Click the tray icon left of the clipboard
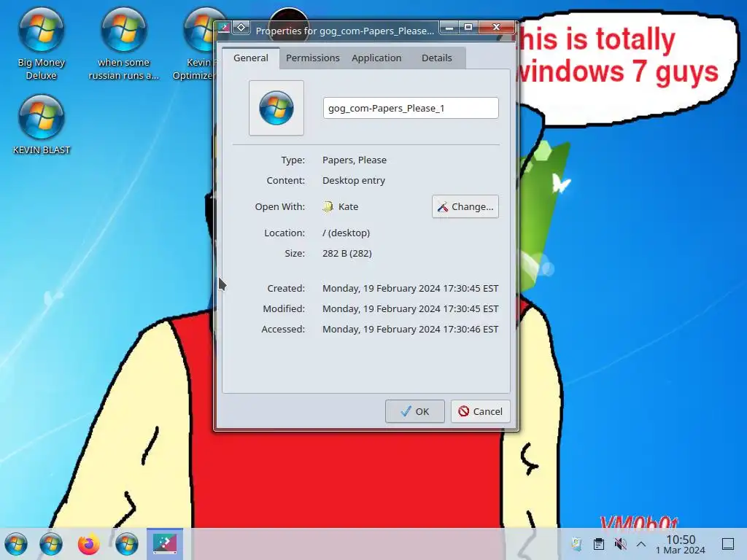The height and width of the screenshot is (560, 747). point(577,544)
